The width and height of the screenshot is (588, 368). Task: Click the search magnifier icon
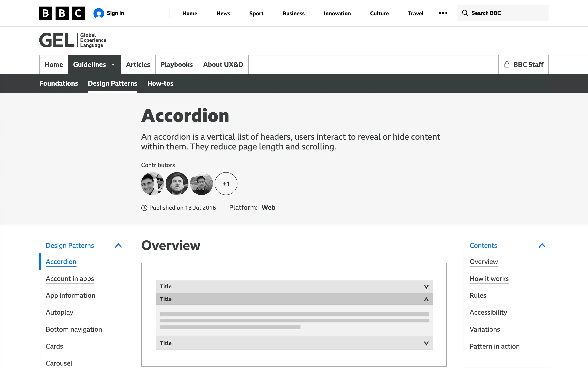465,13
